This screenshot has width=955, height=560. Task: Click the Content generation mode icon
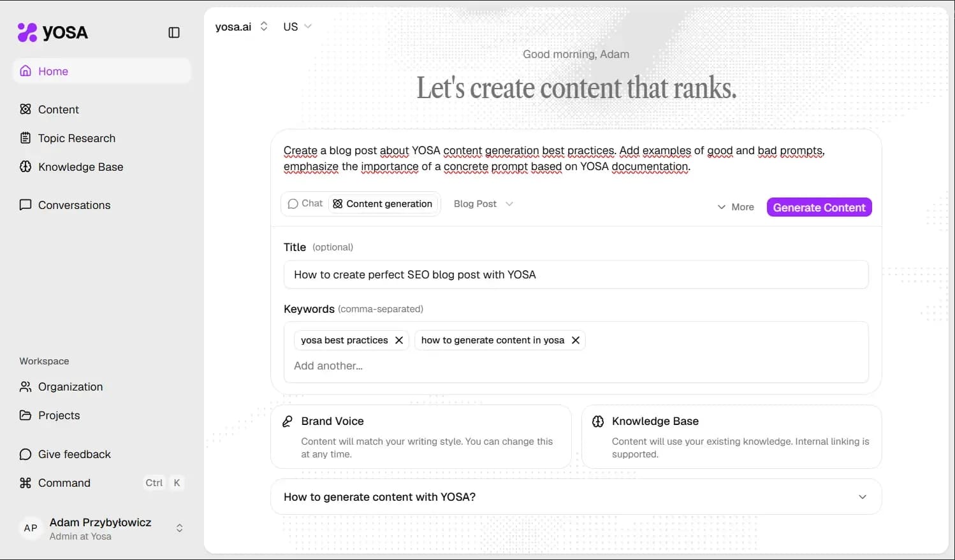[338, 204]
